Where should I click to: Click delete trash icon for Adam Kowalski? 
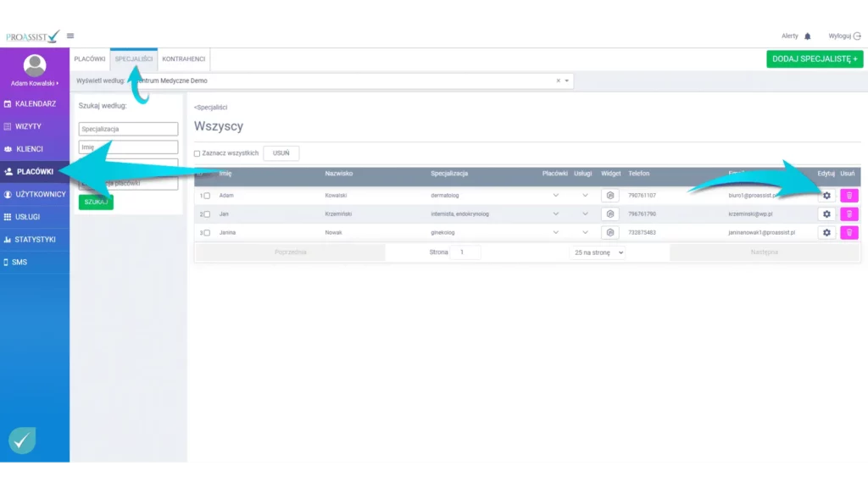click(x=849, y=196)
